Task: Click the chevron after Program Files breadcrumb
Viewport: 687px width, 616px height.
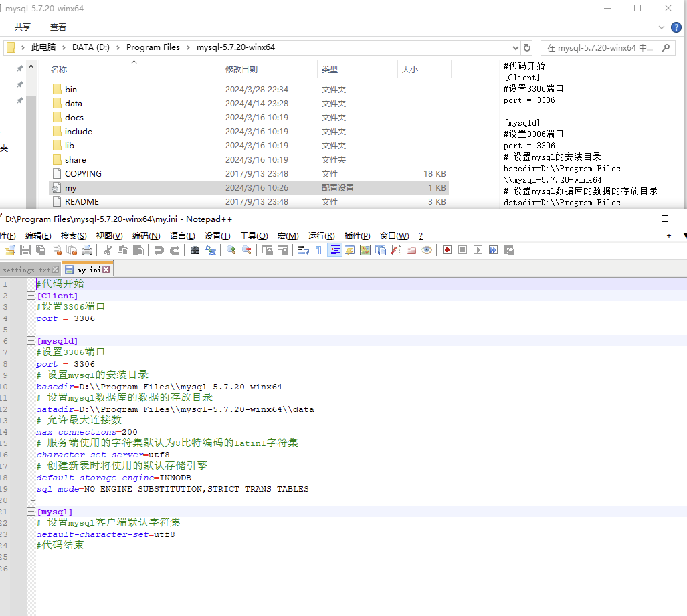Action: pyautogui.click(x=188, y=47)
